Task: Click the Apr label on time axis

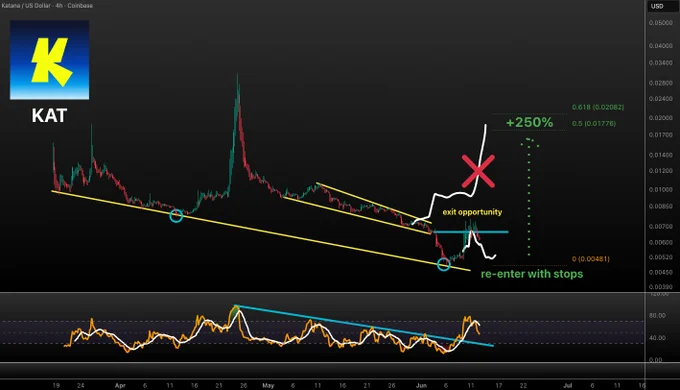Action: tap(120, 385)
